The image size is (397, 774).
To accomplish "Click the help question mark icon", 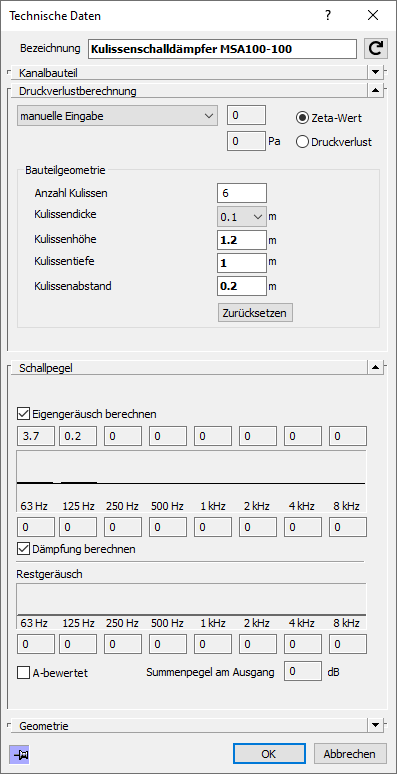I will coord(327,15).
